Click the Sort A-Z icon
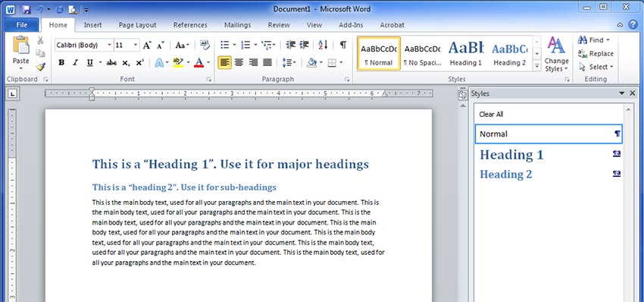 [323, 45]
